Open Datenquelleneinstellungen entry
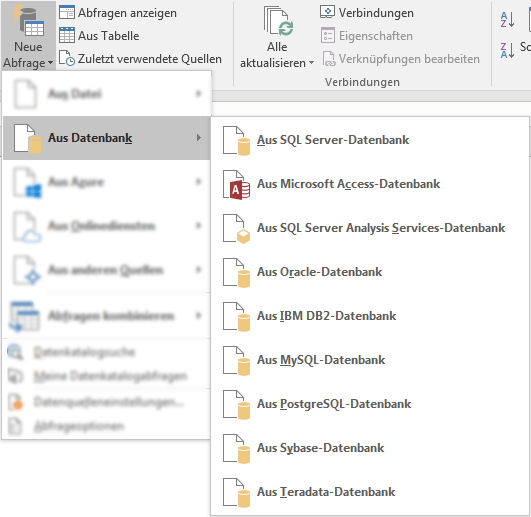 click(x=107, y=402)
